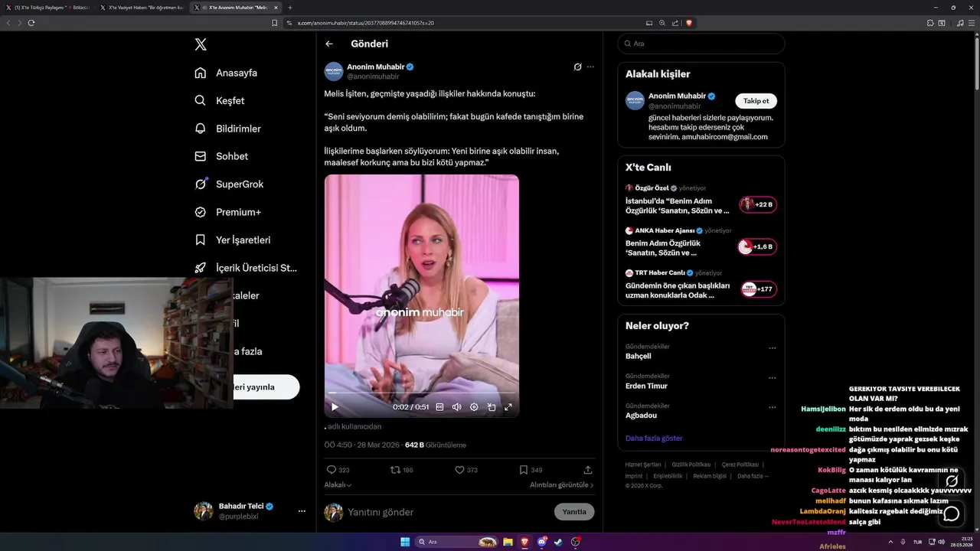Open more options for Agbadou trend
The width and height of the screenshot is (980, 551).
pos(773,408)
